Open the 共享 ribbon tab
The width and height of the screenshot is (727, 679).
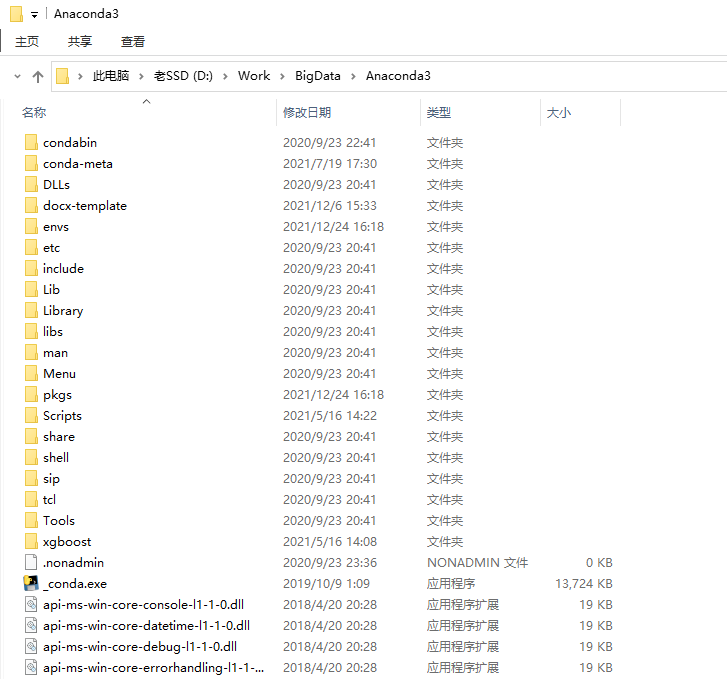click(x=80, y=42)
